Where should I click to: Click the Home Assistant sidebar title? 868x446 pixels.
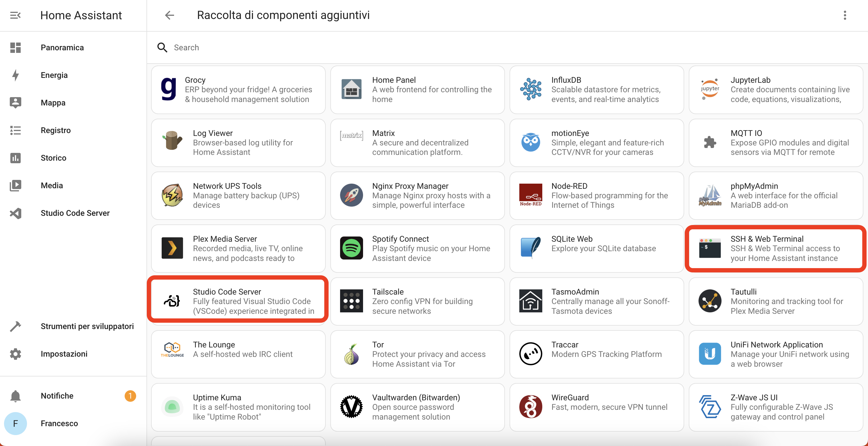(81, 15)
